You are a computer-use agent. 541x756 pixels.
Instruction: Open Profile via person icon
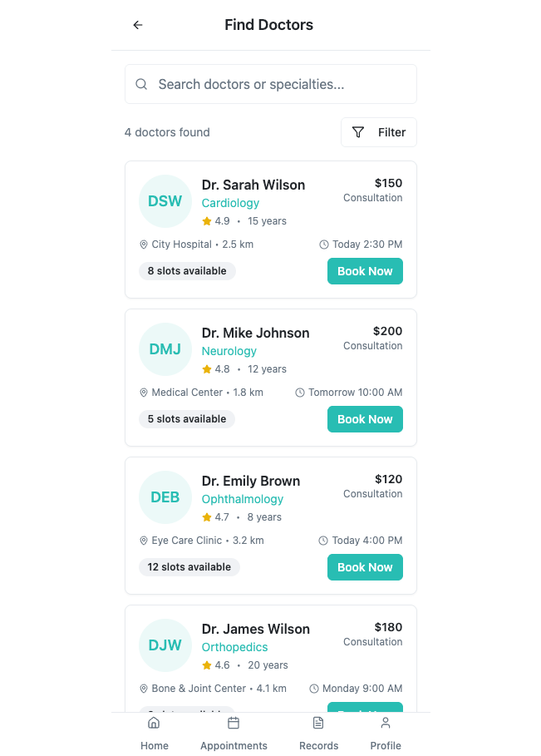point(386,723)
